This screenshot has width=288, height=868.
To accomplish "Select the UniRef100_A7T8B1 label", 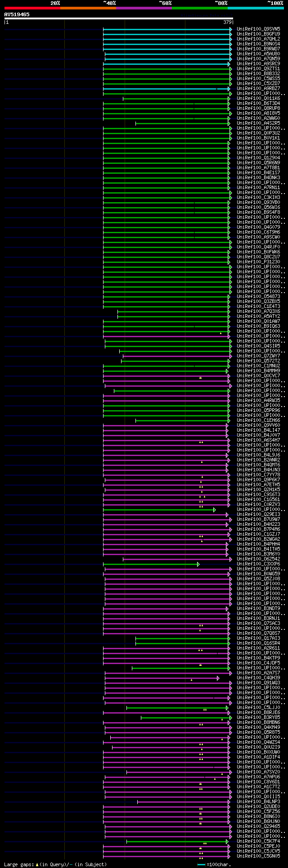I will tap(258, 168).
